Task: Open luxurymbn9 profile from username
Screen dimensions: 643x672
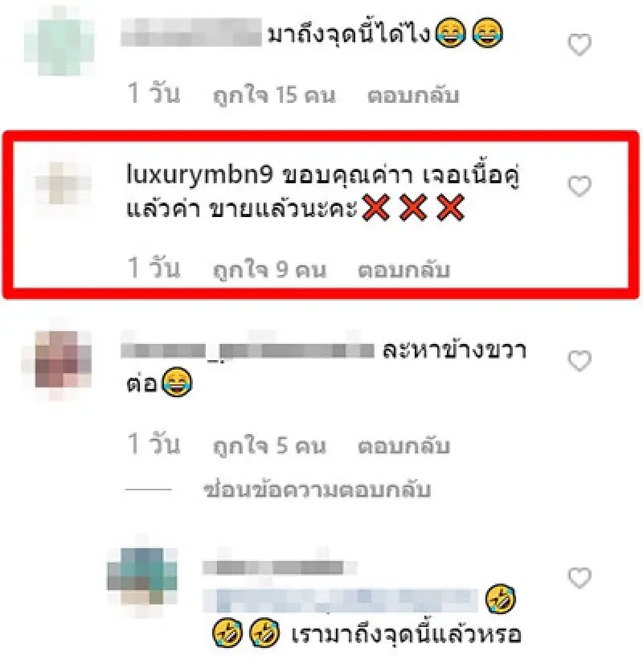Action: (199, 175)
